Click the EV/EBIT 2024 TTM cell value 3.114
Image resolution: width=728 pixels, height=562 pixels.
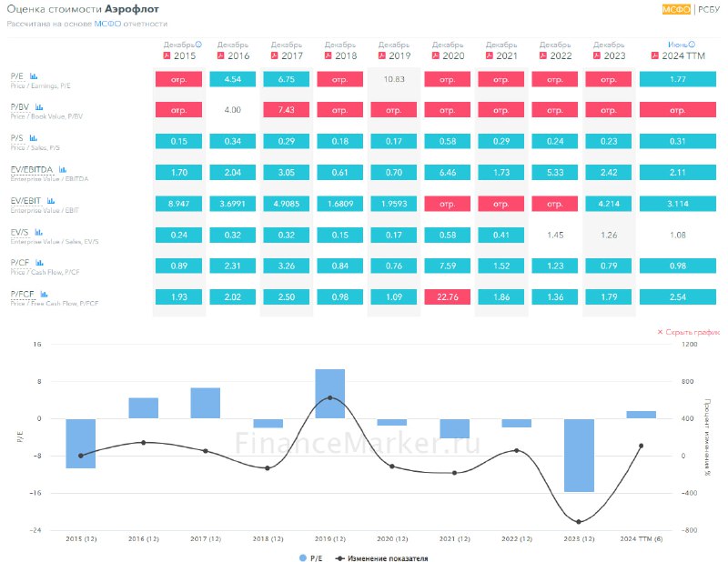678,204
